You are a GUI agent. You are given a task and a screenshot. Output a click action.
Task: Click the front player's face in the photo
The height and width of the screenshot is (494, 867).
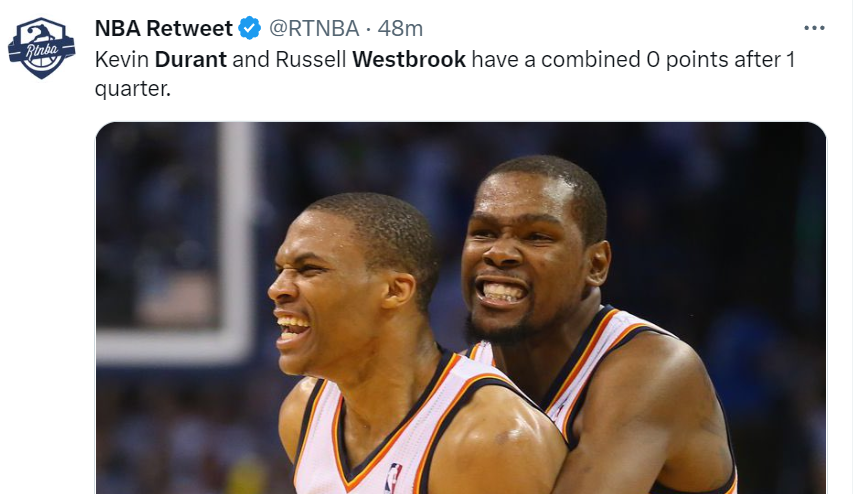pos(326,293)
